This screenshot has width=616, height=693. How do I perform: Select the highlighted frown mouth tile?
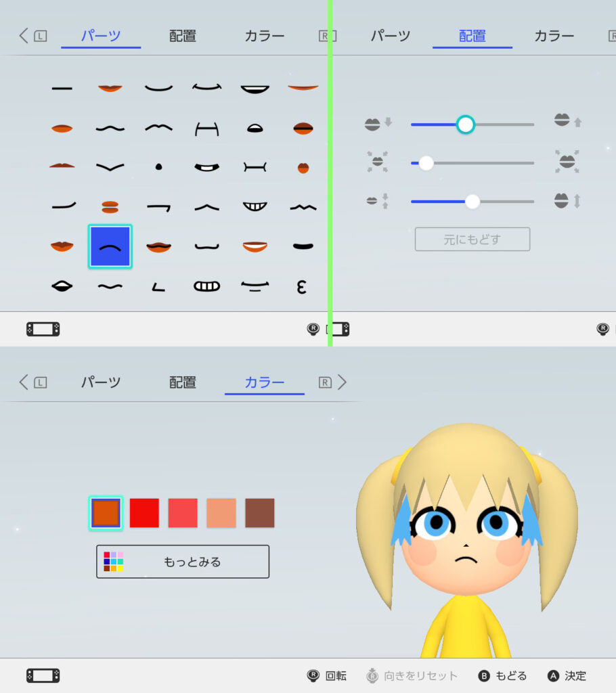pyautogui.click(x=110, y=246)
